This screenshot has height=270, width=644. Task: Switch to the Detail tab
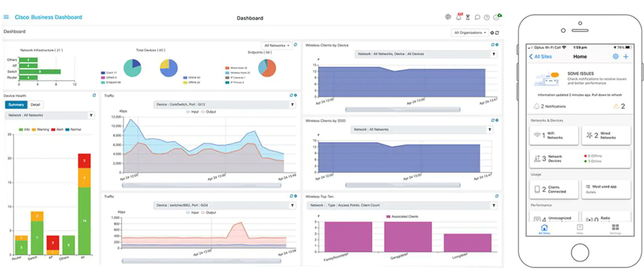35,105
